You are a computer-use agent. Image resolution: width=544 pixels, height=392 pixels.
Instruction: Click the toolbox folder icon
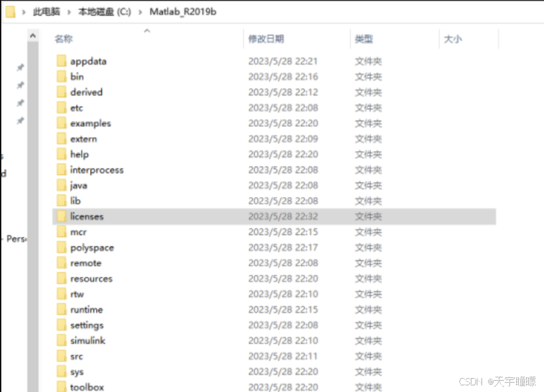coord(61,387)
